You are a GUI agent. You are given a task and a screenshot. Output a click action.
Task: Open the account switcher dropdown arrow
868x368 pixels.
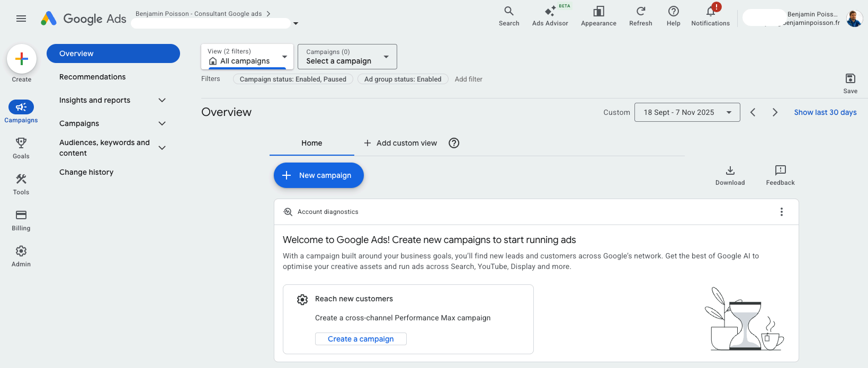(296, 23)
